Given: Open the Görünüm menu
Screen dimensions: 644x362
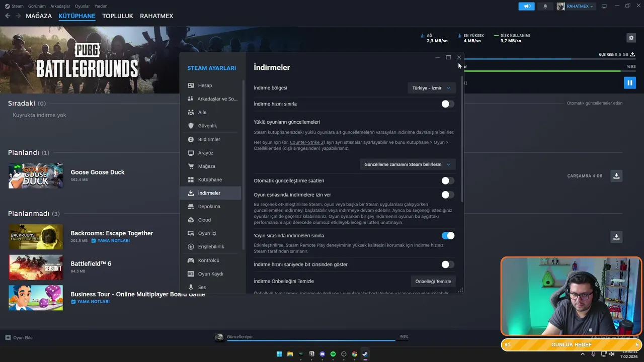Looking at the screenshot, I should click(x=37, y=6).
